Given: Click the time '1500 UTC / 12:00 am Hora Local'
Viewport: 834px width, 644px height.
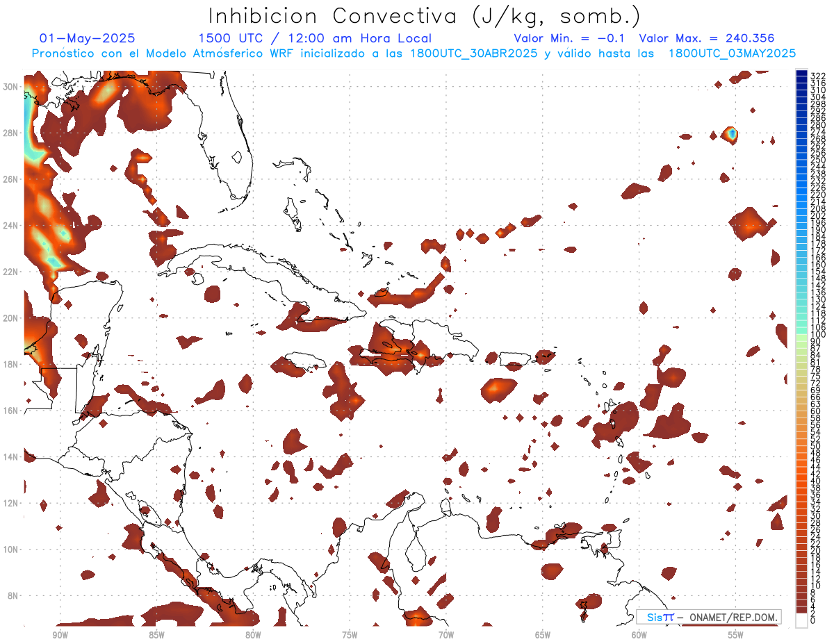Looking at the screenshot, I should 315,39.
